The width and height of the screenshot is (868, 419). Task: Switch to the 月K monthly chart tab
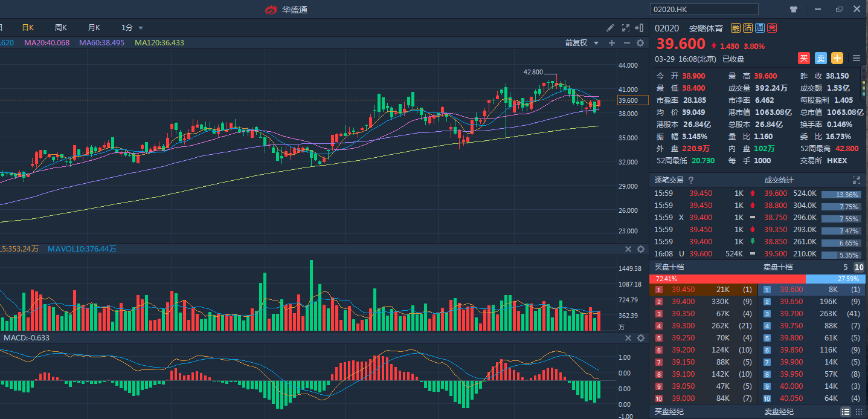(x=94, y=28)
